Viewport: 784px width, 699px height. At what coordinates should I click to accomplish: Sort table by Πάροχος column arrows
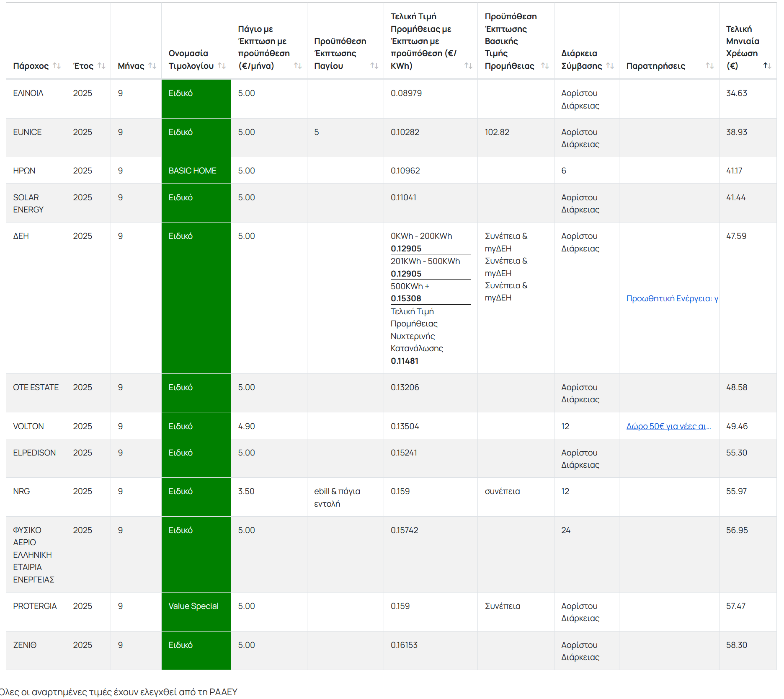[57, 66]
